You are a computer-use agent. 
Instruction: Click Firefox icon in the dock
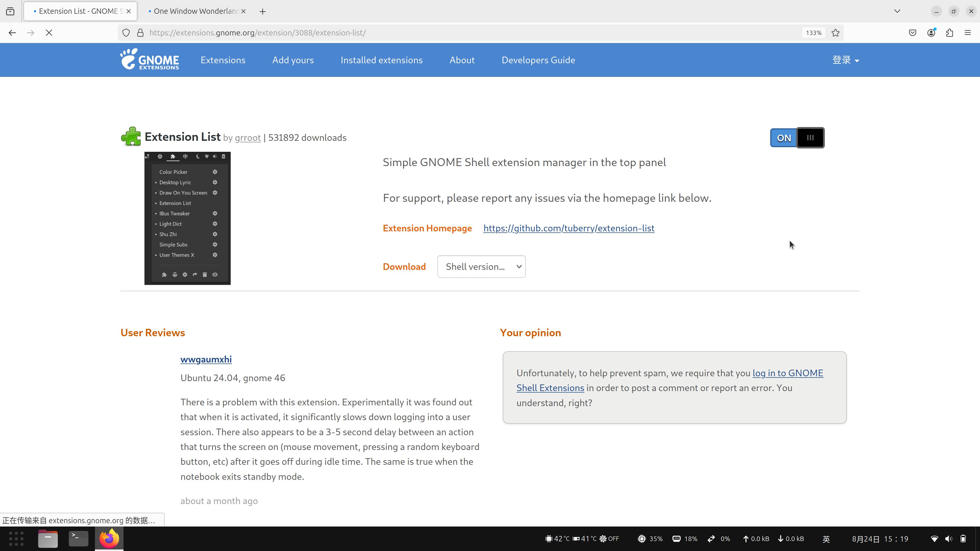pos(109,539)
